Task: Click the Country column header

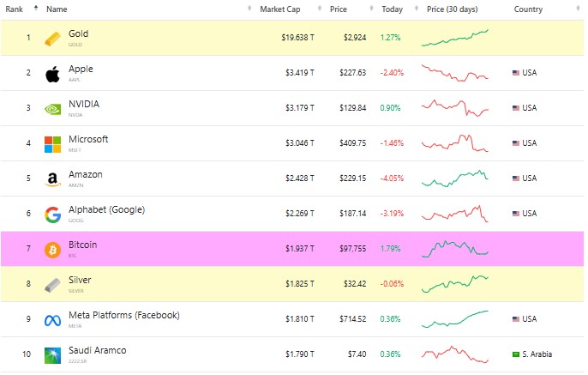Action: click(x=529, y=9)
